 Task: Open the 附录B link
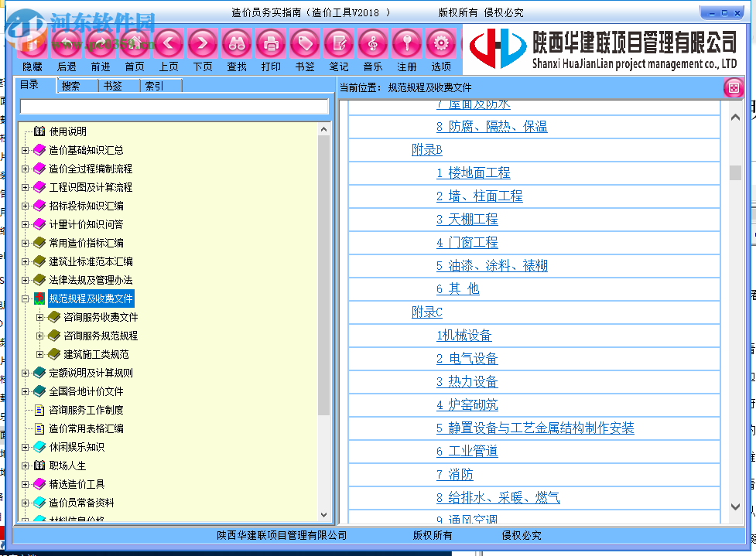coord(427,149)
